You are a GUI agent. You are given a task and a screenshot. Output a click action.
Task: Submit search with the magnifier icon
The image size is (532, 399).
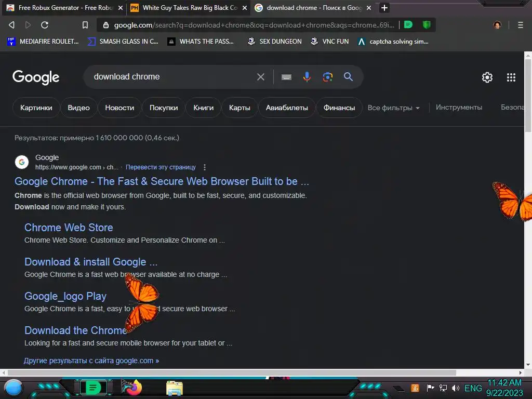click(348, 77)
